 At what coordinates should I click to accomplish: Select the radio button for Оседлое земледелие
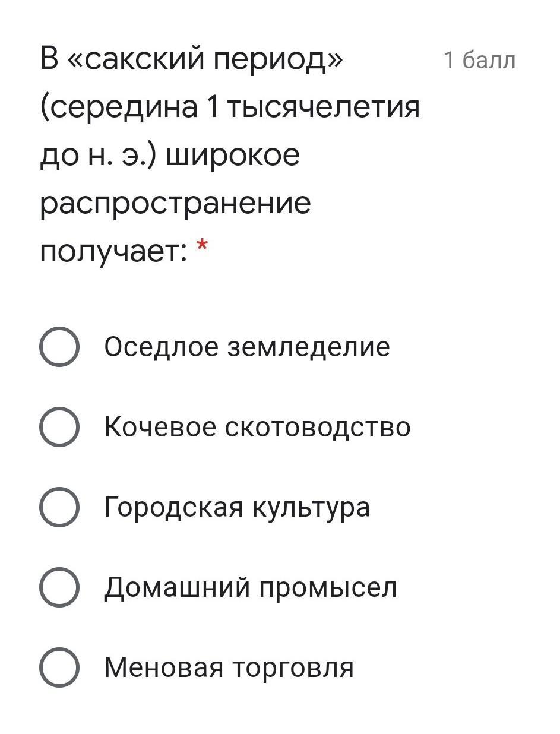[59, 347]
